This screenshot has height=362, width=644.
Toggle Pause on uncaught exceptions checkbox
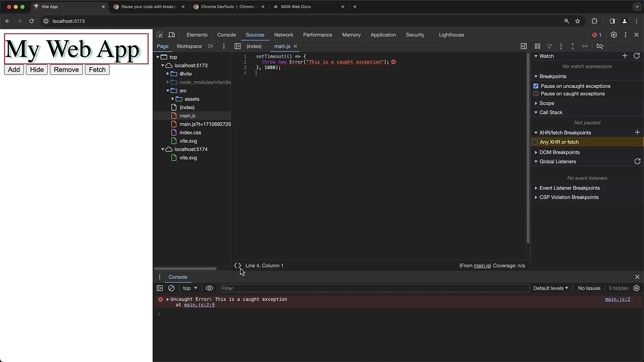536,86
